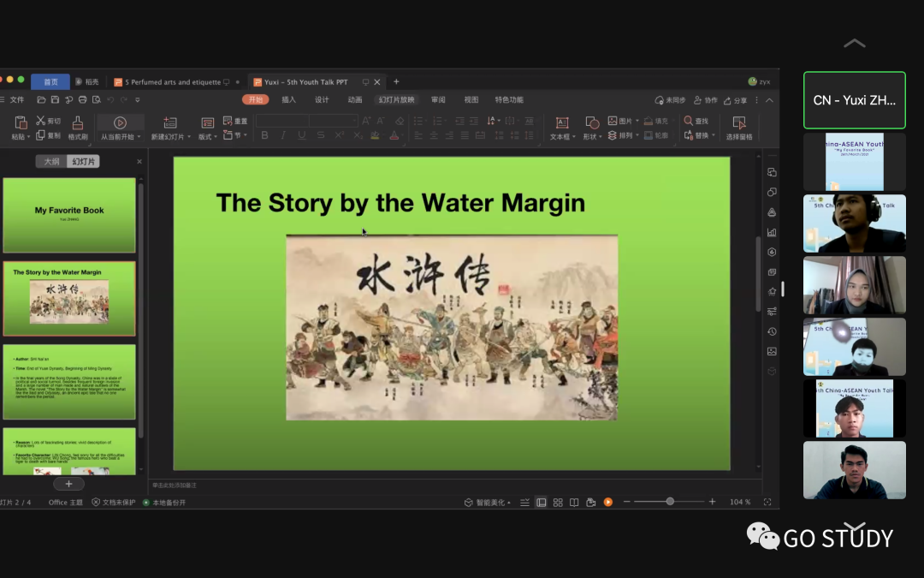This screenshot has width=924, height=578.
Task: Adjust the zoom slider handle
Action: point(670,501)
